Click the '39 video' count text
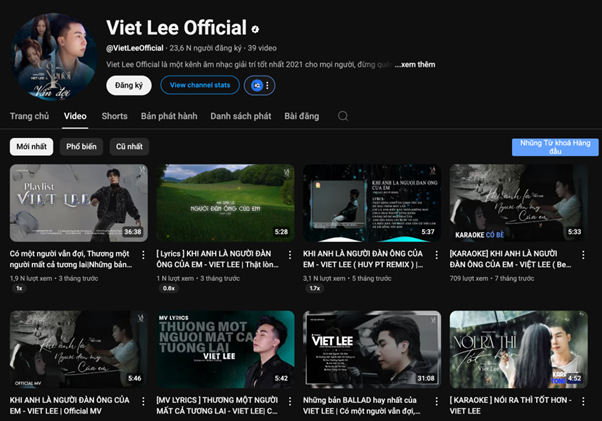The image size is (602, 421). coord(262,48)
